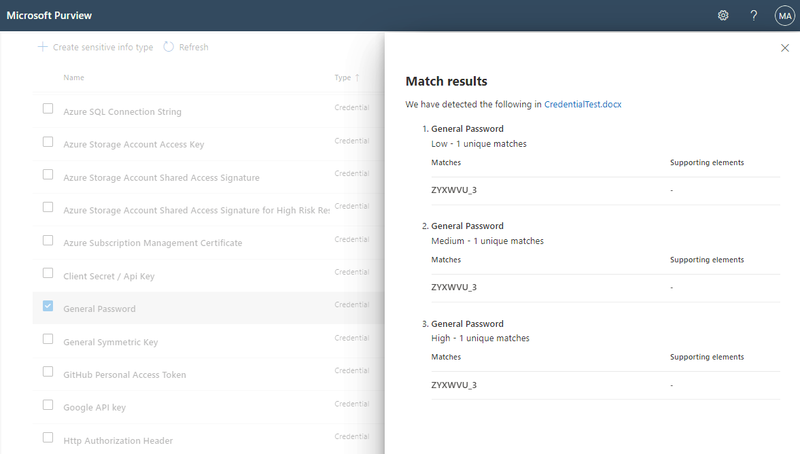
Task: Open the help question mark icon
Action: pos(754,15)
